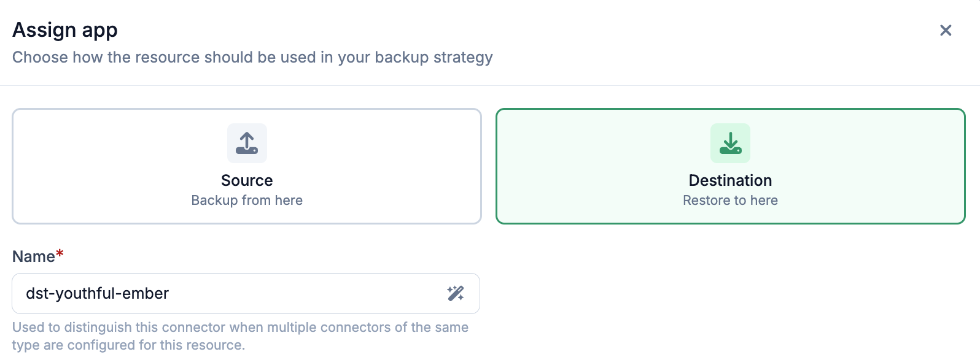Click the green Destination download icon
Image resolution: width=980 pixels, height=357 pixels.
point(730,143)
